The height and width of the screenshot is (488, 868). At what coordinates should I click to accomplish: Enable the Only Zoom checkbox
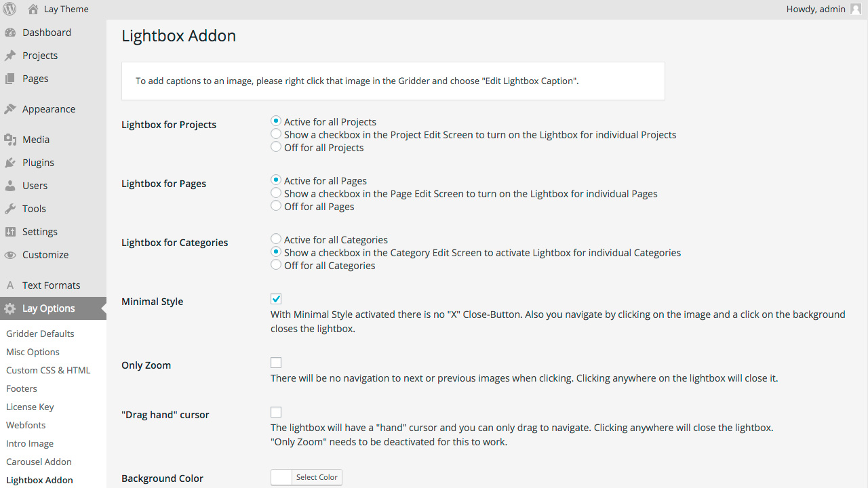point(276,363)
